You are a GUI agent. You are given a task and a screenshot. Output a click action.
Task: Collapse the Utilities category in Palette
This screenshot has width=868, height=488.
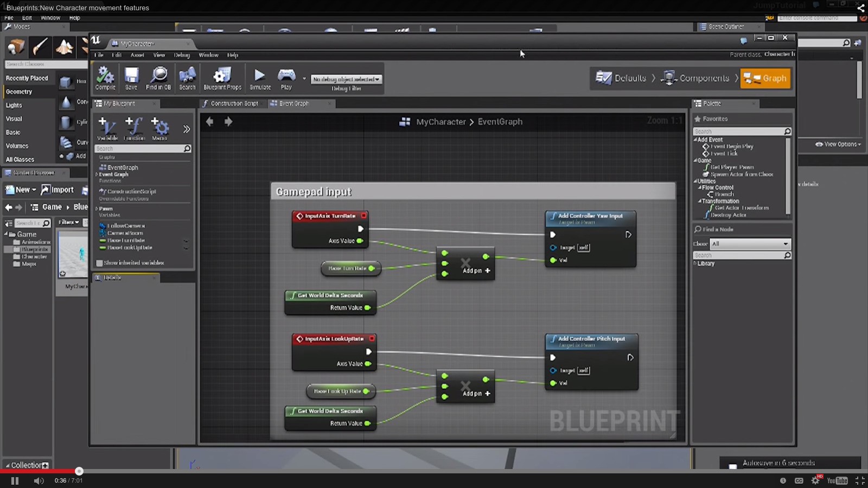695,181
